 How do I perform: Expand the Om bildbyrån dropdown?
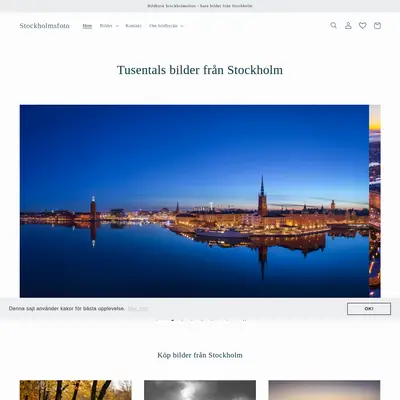pos(166,26)
